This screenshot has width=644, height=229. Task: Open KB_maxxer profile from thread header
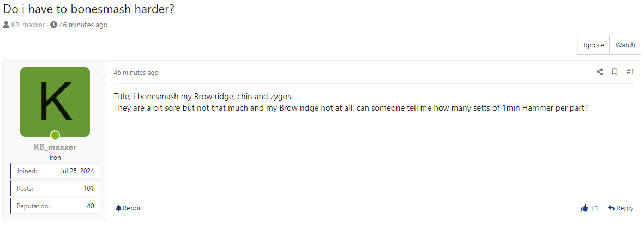(28, 25)
